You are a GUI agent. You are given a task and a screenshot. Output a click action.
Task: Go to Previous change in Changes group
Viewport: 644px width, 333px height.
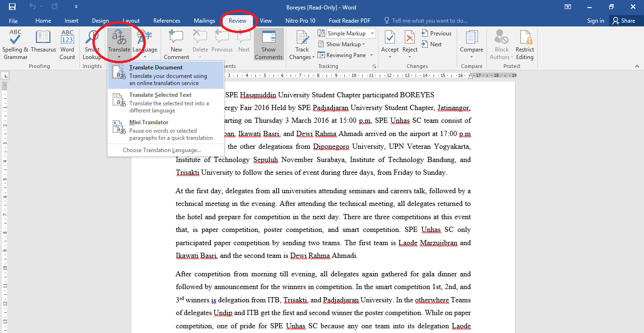(436, 34)
